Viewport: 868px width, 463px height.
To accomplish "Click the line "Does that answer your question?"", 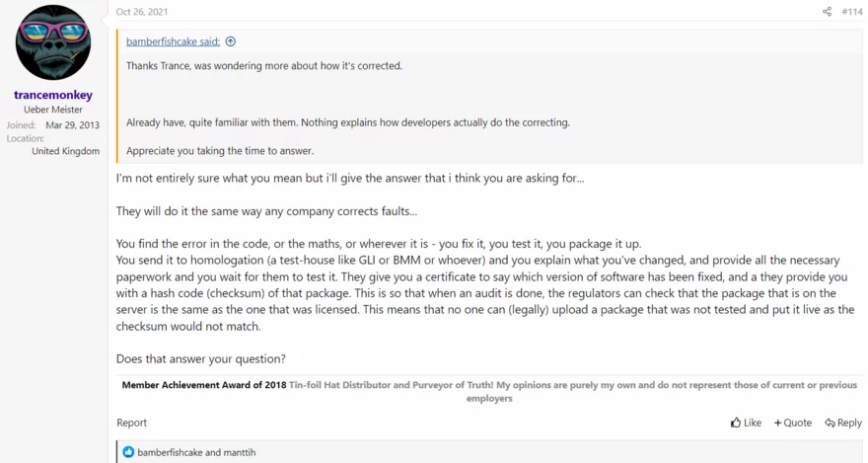I will [201, 358].
